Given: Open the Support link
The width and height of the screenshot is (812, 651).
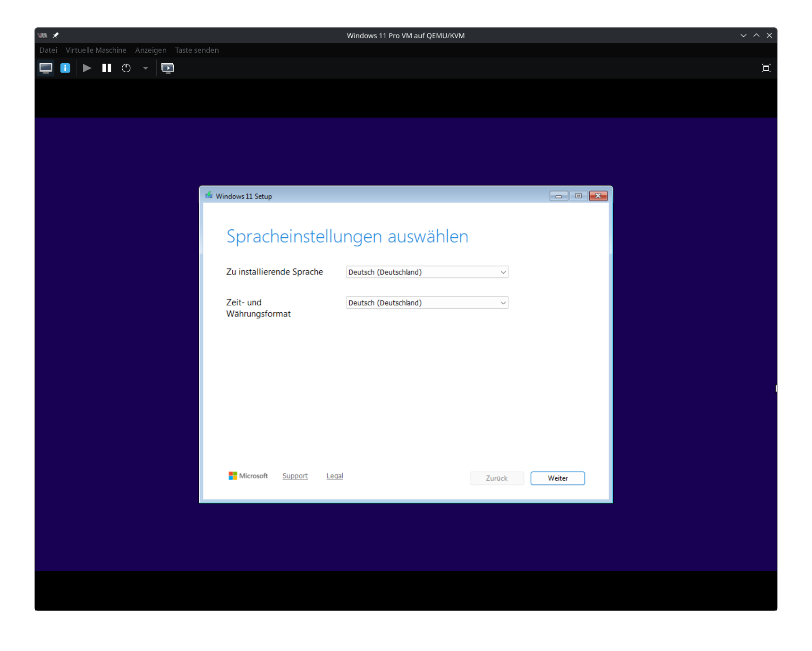Looking at the screenshot, I should (295, 476).
